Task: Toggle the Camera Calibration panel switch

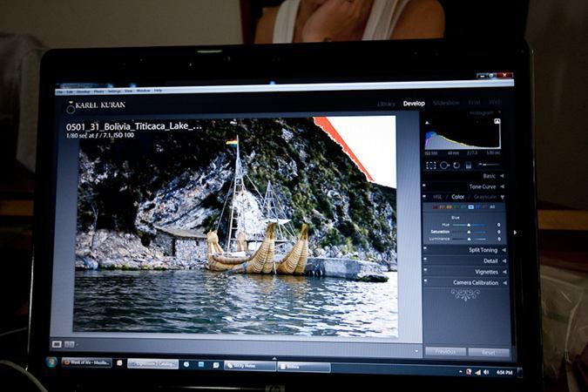Action: point(425,280)
